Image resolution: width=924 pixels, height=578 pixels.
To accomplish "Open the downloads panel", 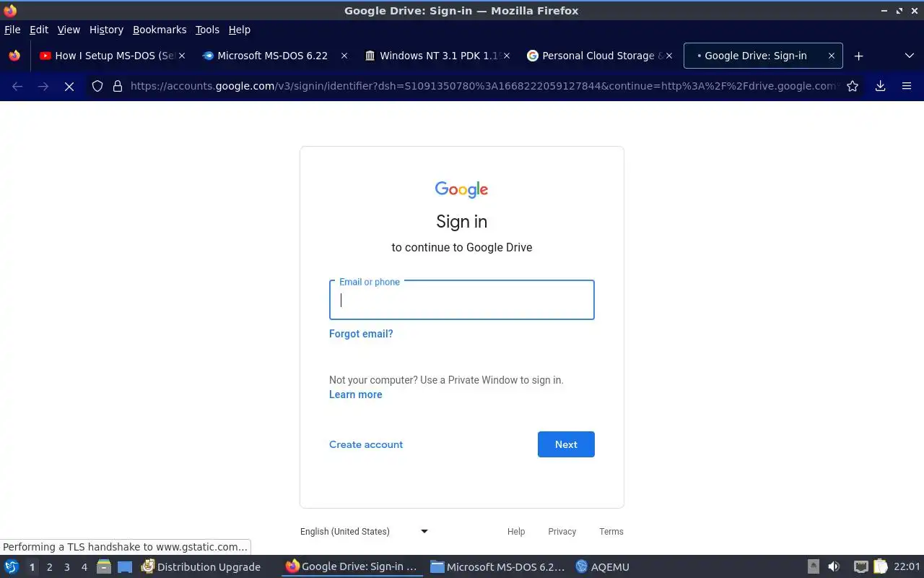I will pyautogui.click(x=880, y=86).
